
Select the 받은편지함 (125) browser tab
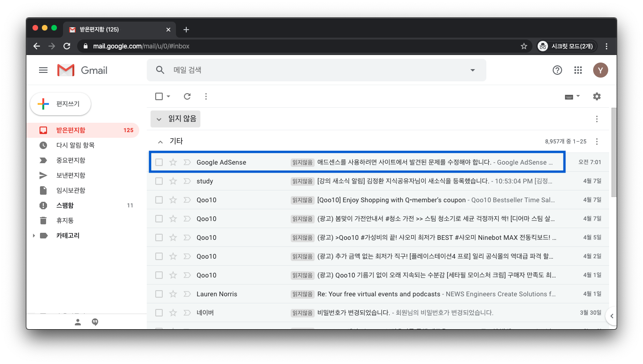click(119, 30)
